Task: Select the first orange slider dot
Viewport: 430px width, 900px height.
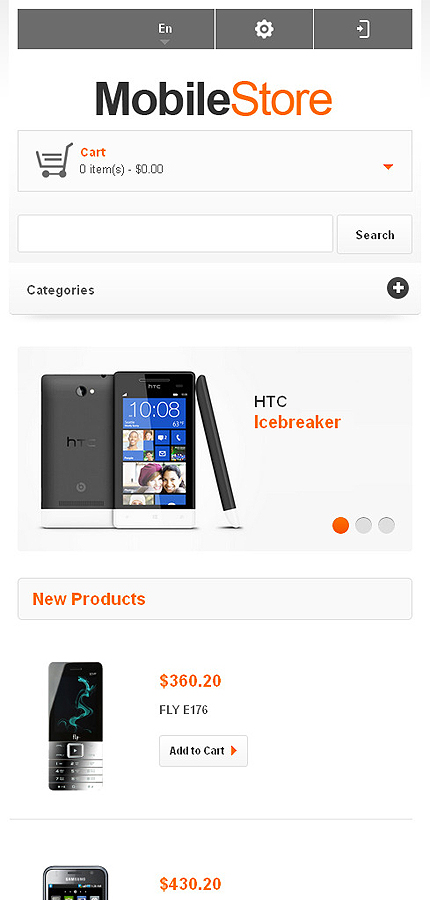Action: click(340, 525)
